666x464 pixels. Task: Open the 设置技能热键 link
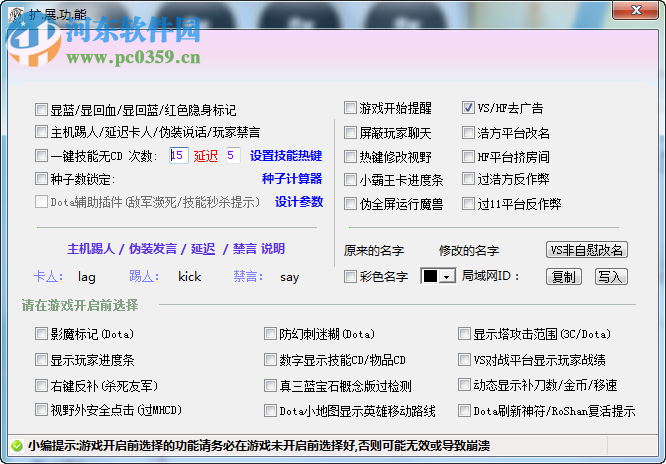tap(286, 156)
